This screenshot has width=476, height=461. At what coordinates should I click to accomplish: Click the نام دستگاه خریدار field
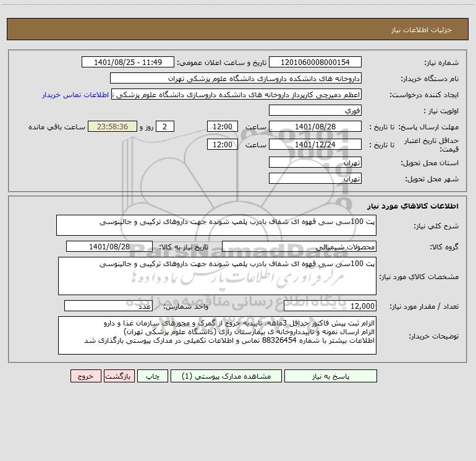coord(236,78)
